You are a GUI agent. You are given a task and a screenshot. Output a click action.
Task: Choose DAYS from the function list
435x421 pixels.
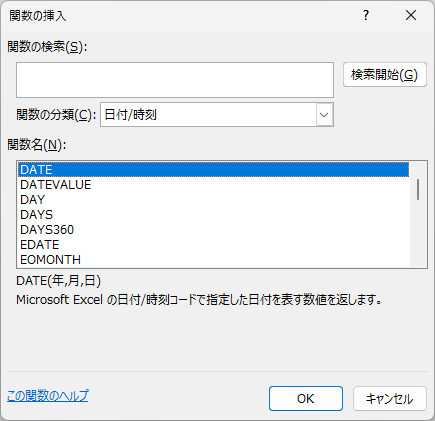coord(213,215)
